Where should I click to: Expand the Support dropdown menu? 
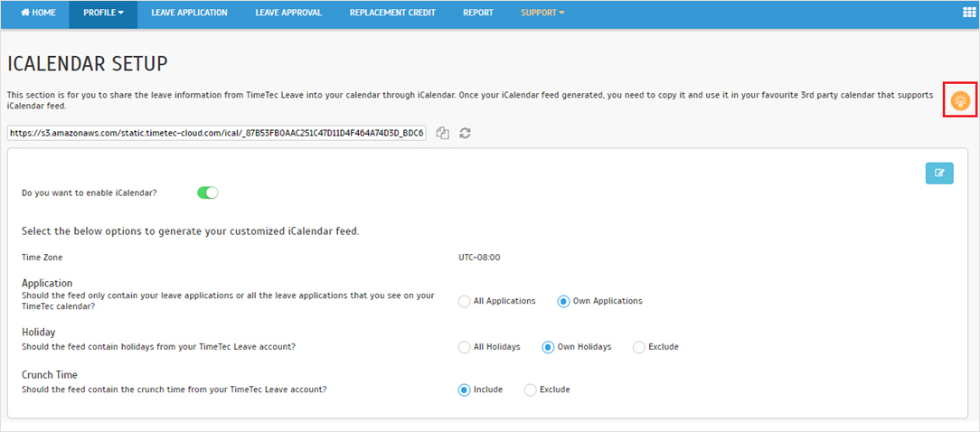[x=542, y=13]
